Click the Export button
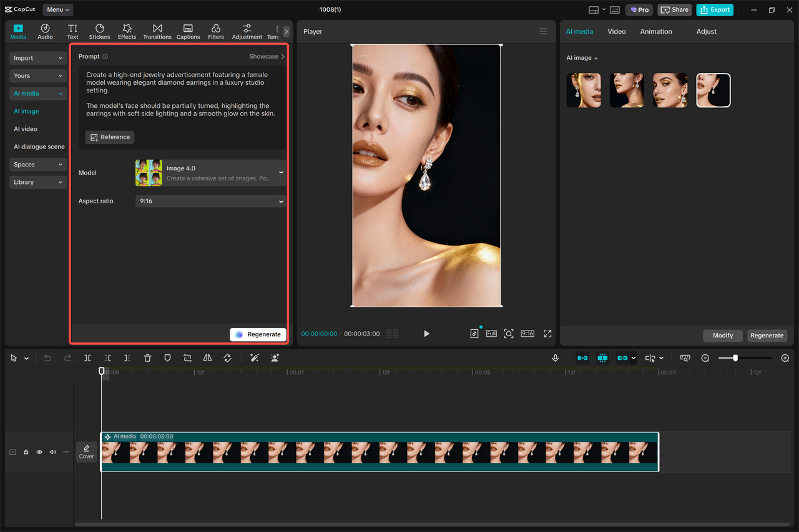This screenshot has width=799, height=532. click(x=715, y=10)
